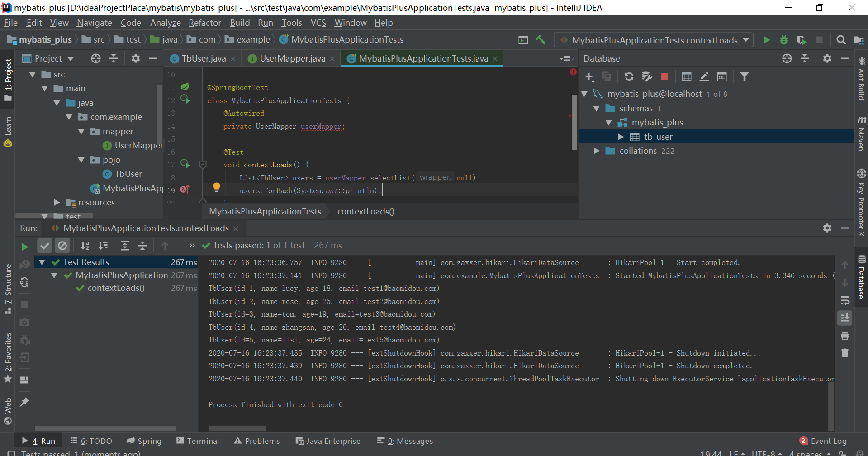Switch to the TbUser.java editor tab
868x456 pixels.
point(203,58)
